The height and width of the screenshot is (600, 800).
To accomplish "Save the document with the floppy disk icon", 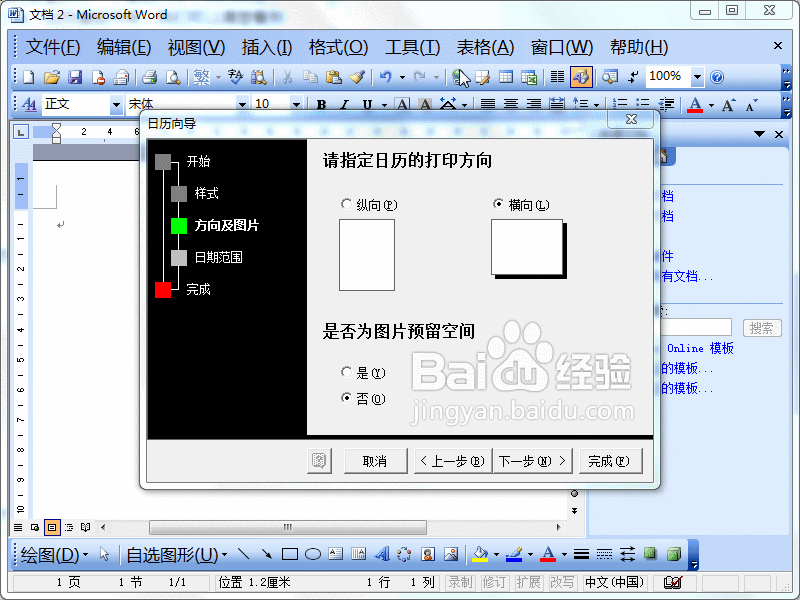I will 75,77.
